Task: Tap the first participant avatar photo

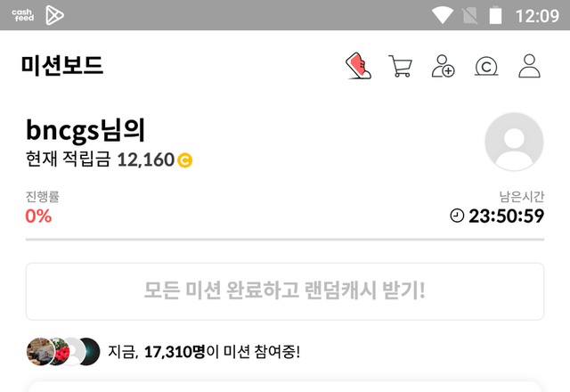Action: point(39,352)
